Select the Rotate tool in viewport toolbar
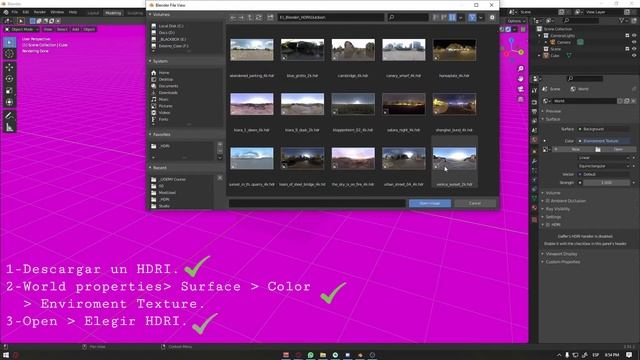The height and width of the screenshot is (360, 640). [x=9, y=79]
